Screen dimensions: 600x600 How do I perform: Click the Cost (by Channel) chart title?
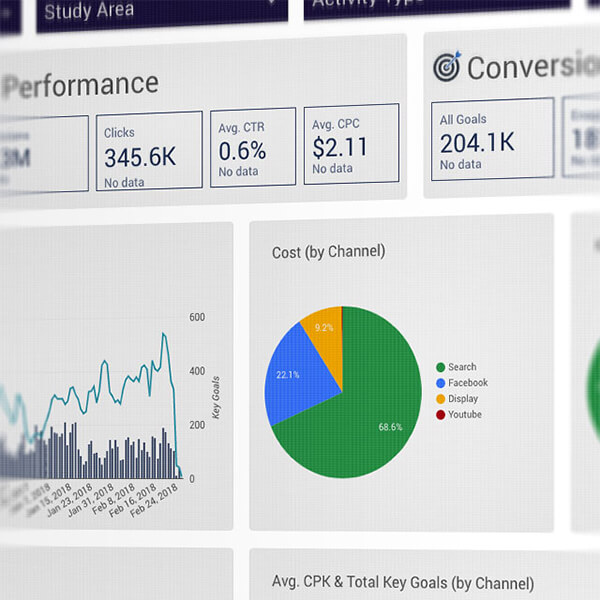[328, 253]
